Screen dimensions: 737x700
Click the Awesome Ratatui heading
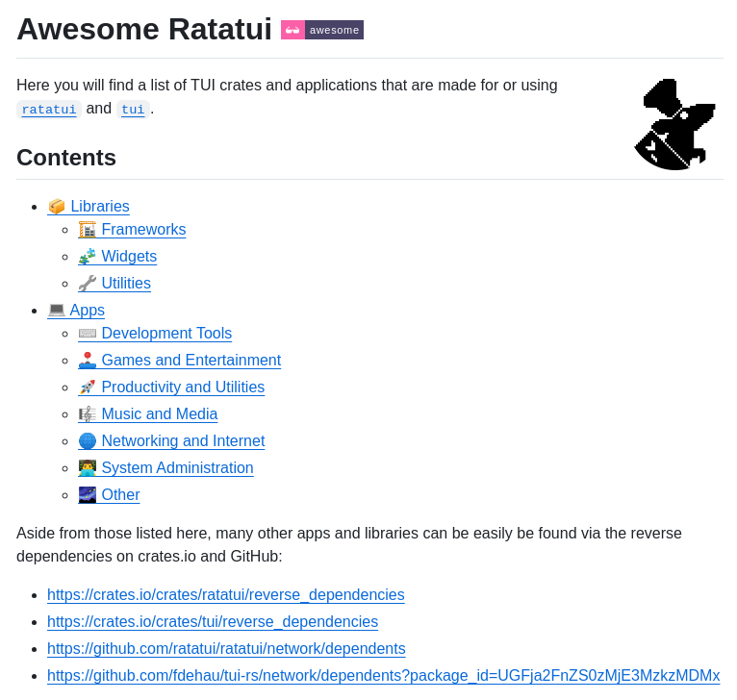click(144, 29)
